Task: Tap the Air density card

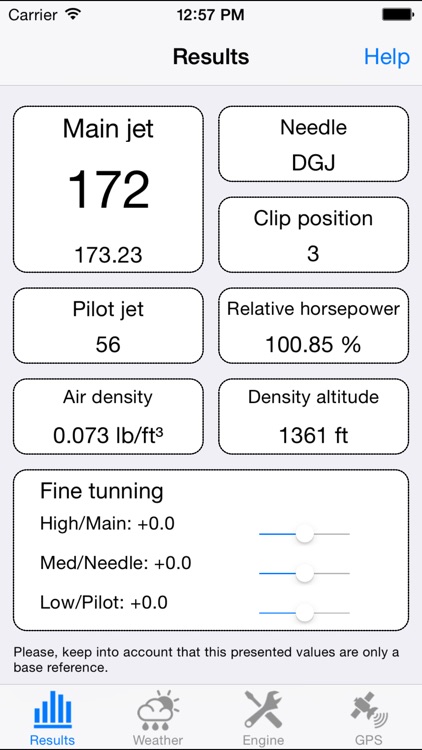Action: tap(108, 417)
